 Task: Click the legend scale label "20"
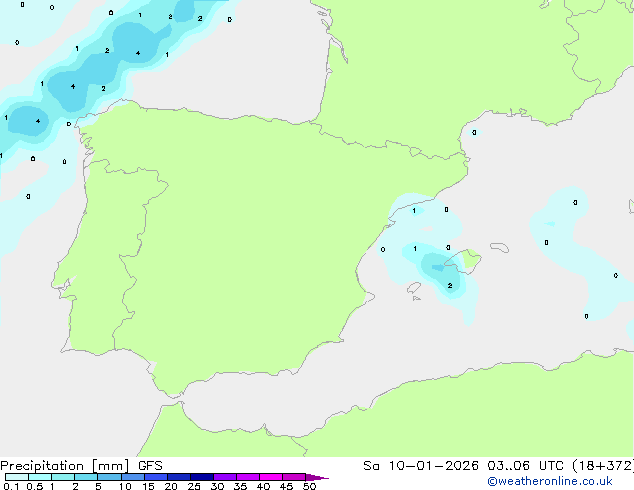tap(171, 486)
